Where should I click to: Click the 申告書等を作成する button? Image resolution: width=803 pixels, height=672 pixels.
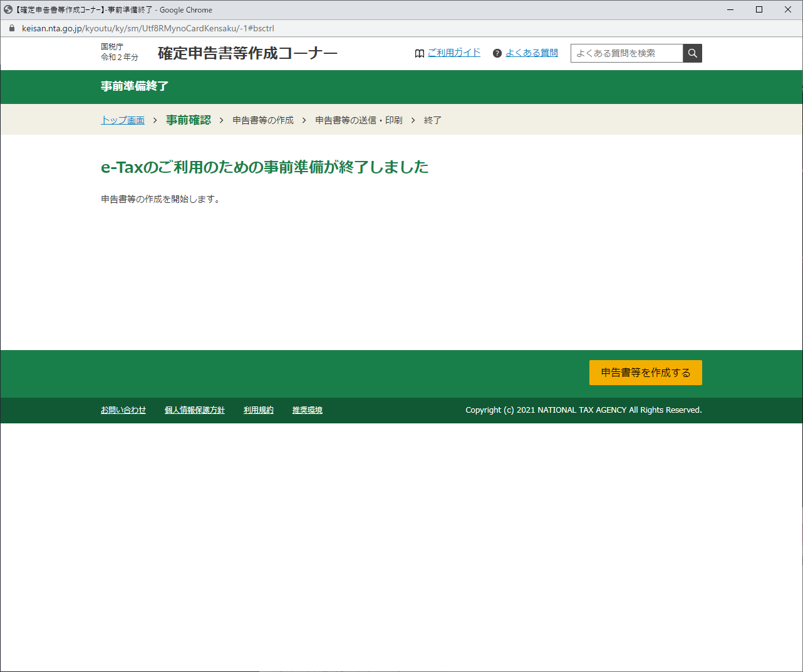click(x=646, y=373)
